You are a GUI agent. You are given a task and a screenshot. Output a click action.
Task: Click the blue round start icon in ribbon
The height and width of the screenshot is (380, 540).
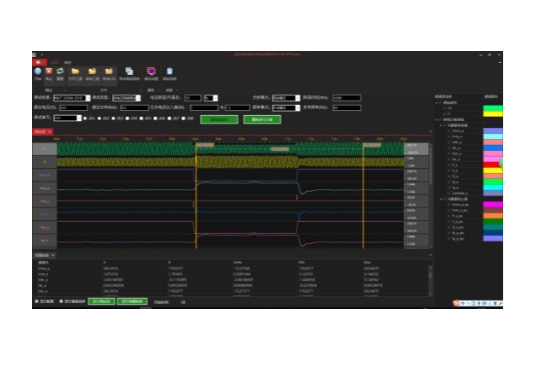tap(38, 71)
